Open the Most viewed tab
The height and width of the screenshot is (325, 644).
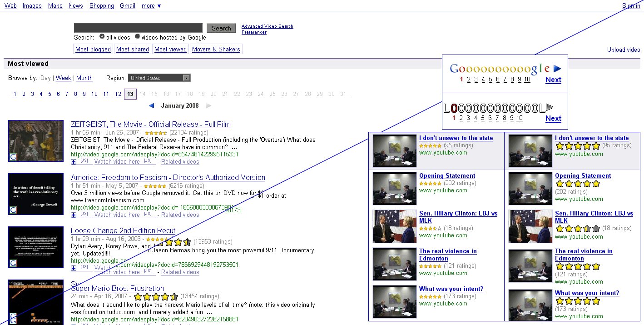tap(170, 49)
